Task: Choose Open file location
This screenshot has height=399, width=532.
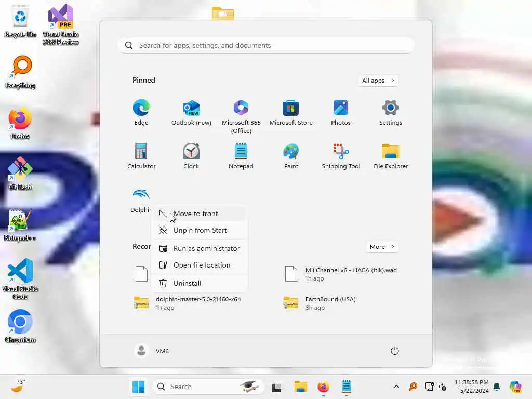Action: (199, 265)
